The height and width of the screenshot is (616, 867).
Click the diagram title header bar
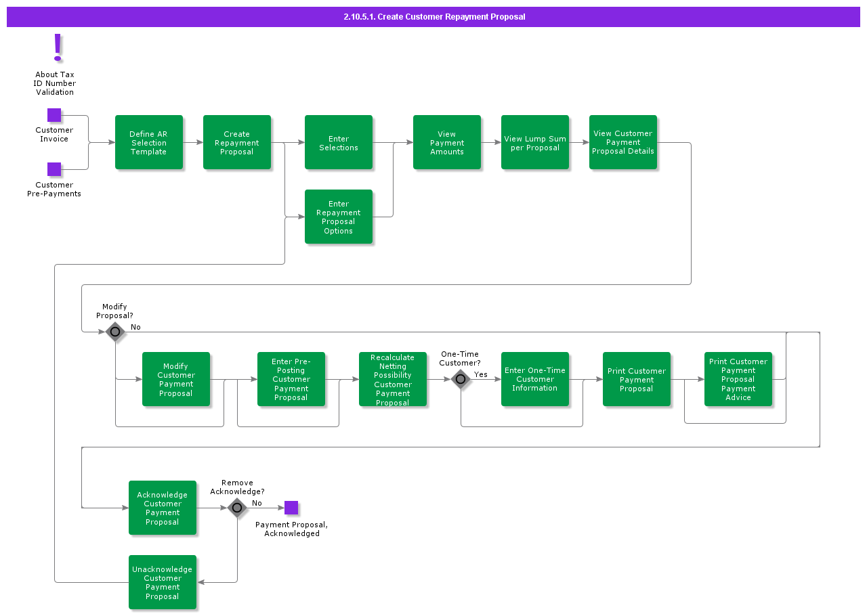(x=433, y=17)
